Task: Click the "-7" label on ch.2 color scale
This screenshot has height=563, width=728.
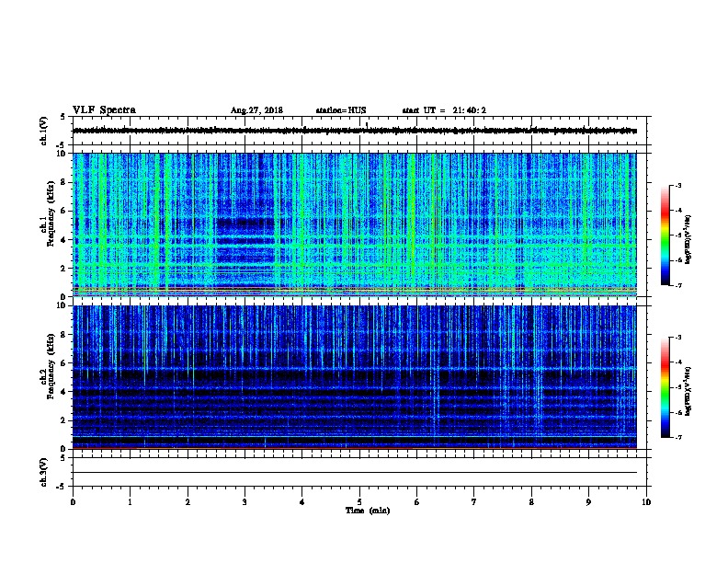Action: (677, 437)
